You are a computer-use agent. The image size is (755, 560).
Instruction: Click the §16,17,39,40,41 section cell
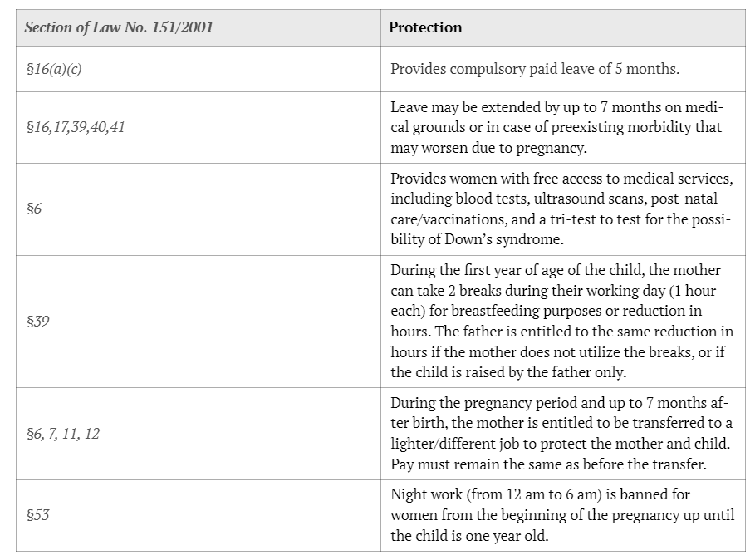[x=75, y=127]
